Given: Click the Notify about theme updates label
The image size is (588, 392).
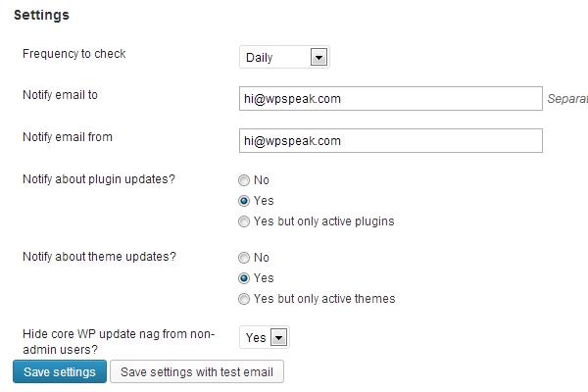Looking at the screenshot, I should (x=99, y=256).
